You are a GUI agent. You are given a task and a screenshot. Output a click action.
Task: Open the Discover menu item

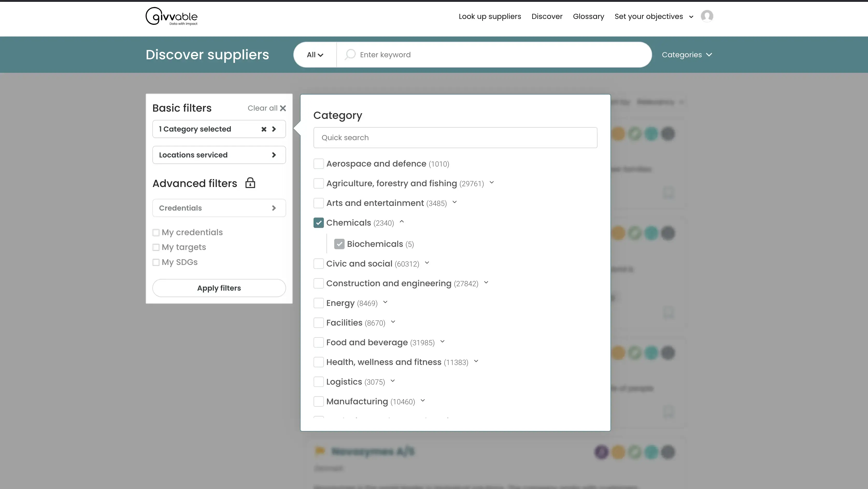547,16
